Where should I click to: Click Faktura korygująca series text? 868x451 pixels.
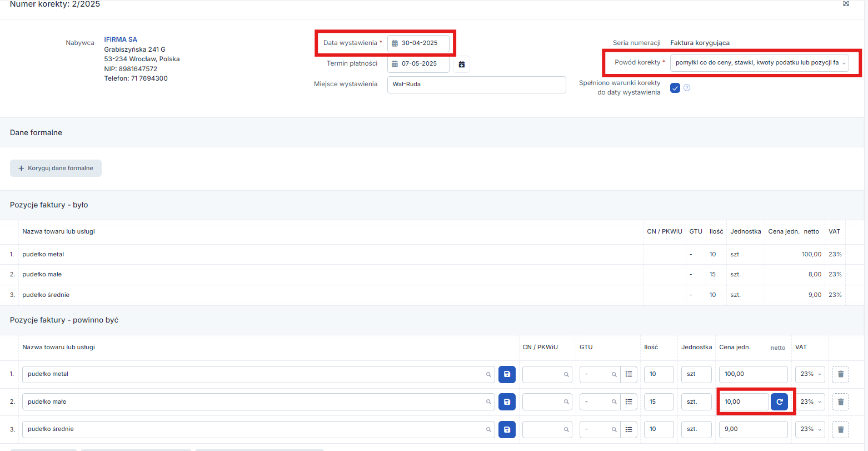click(700, 43)
